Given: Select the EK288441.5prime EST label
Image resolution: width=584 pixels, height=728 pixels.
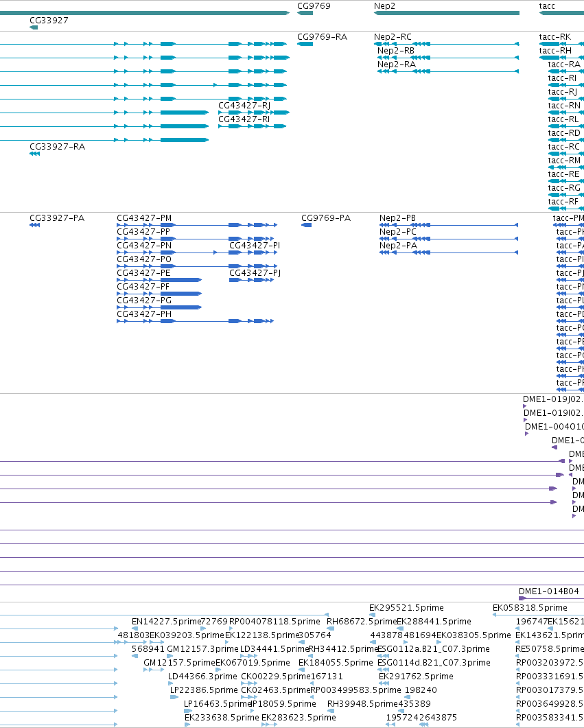Looking at the screenshot, I should click(x=434, y=621).
